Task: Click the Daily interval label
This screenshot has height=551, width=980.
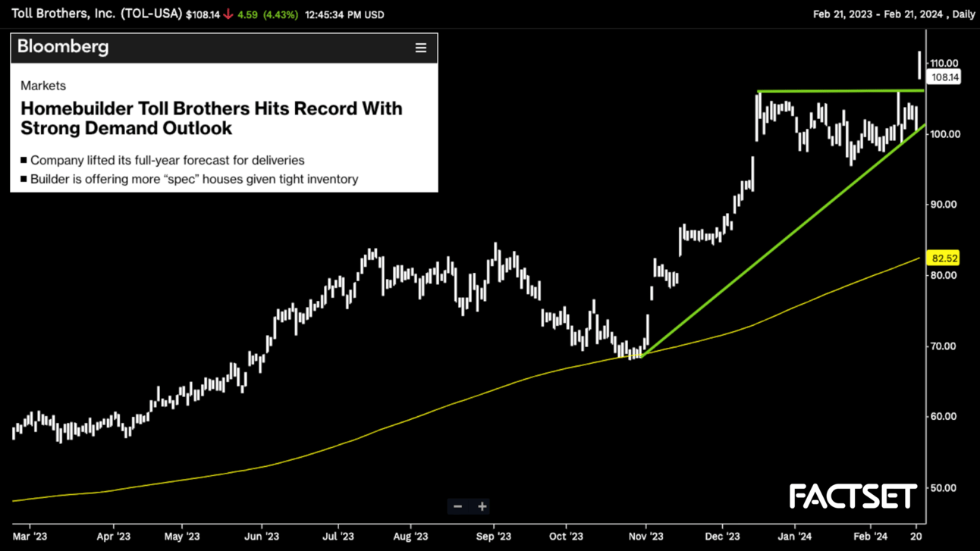Action: pos(963,14)
